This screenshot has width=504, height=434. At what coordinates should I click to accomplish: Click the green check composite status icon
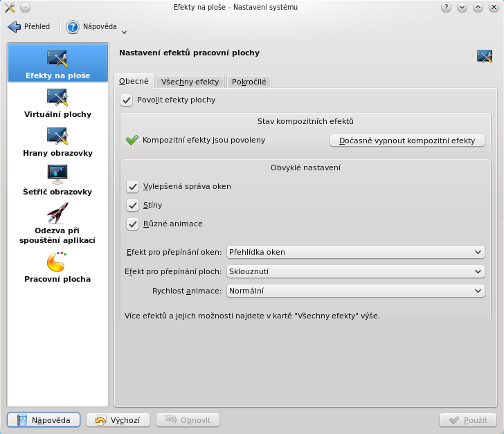coord(132,140)
